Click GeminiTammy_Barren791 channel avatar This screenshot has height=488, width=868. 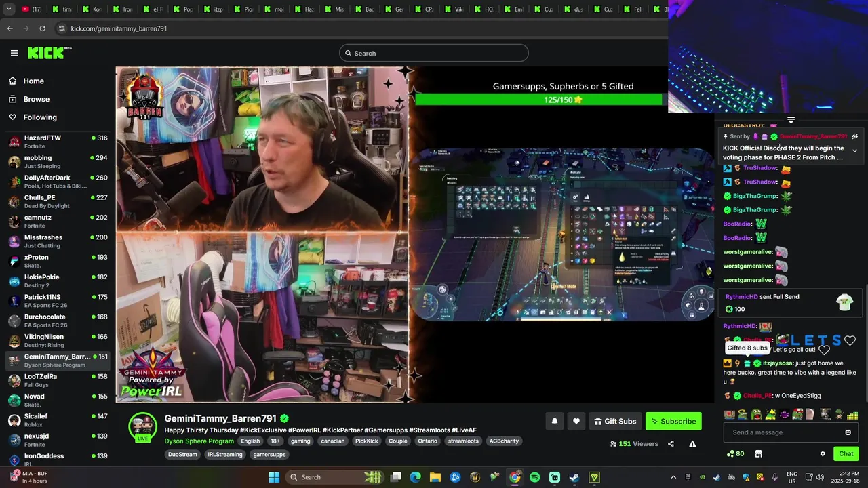click(x=143, y=426)
